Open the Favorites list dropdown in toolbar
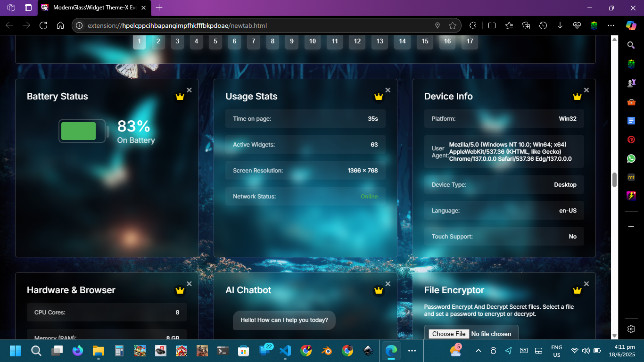This screenshot has width=644, height=362. pos(509,25)
